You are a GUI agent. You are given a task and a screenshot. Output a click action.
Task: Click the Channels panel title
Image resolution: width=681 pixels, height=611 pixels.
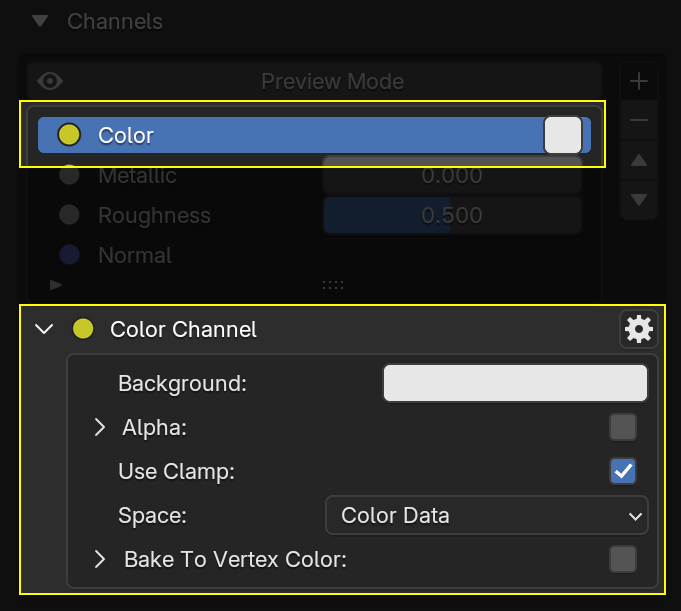tap(115, 21)
